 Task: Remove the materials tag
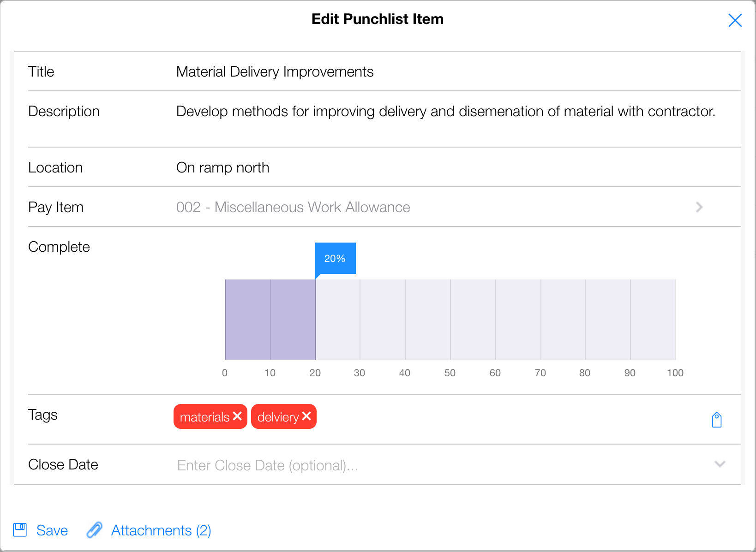(238, 416)
